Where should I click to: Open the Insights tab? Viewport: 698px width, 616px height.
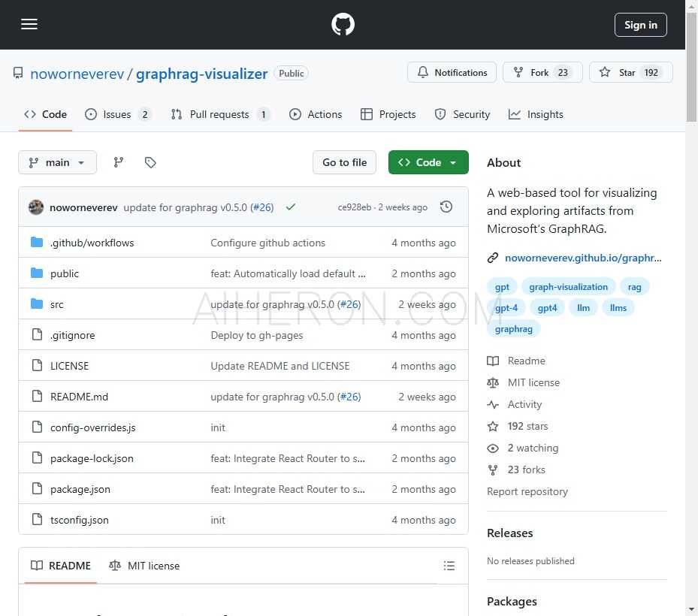536,114
